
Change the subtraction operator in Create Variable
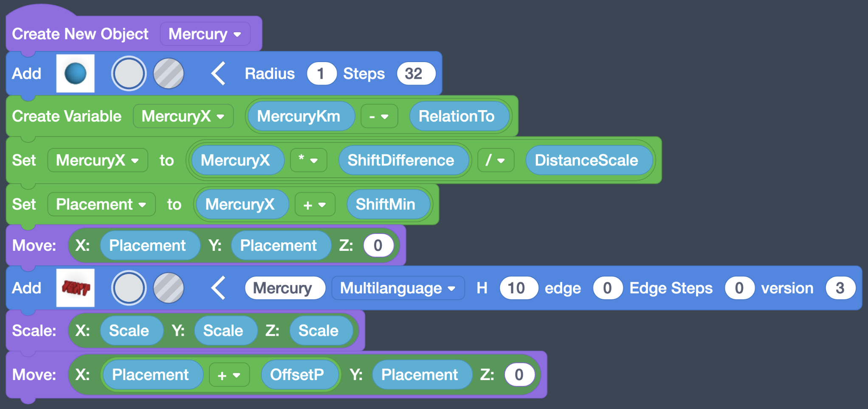(x=379, y=116)
